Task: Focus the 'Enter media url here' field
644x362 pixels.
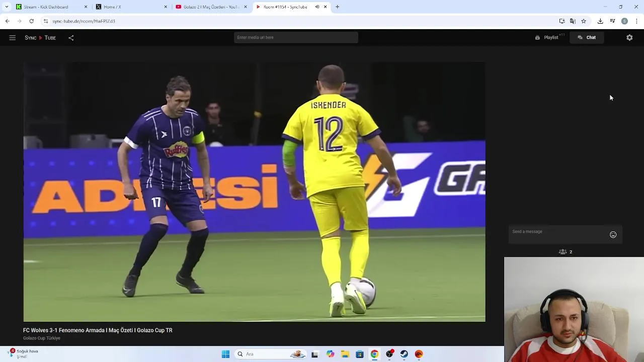Action: coord(296,37)
